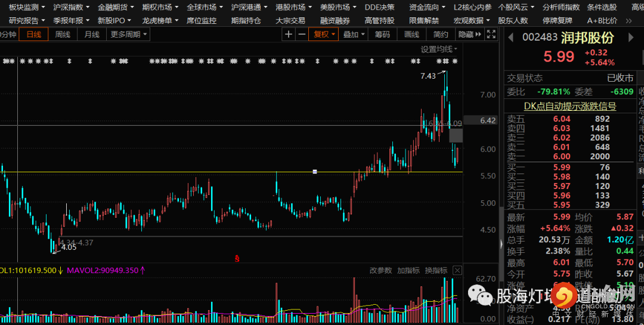Click 换指标 to change indicator
Viewport: 644px width, 325px height.
(436, 270)
